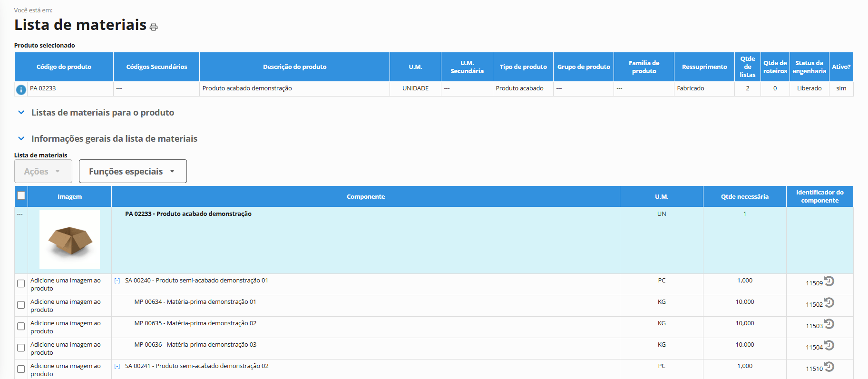This screenshot has height=379, width=868.
Task: Click the cardboard box product image
Action: click(69, 239)
